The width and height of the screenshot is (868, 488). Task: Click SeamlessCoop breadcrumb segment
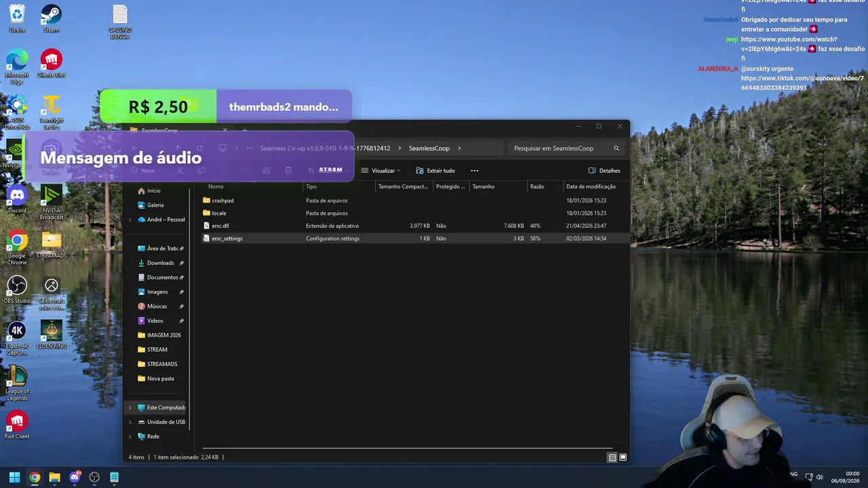pos(429,148)
